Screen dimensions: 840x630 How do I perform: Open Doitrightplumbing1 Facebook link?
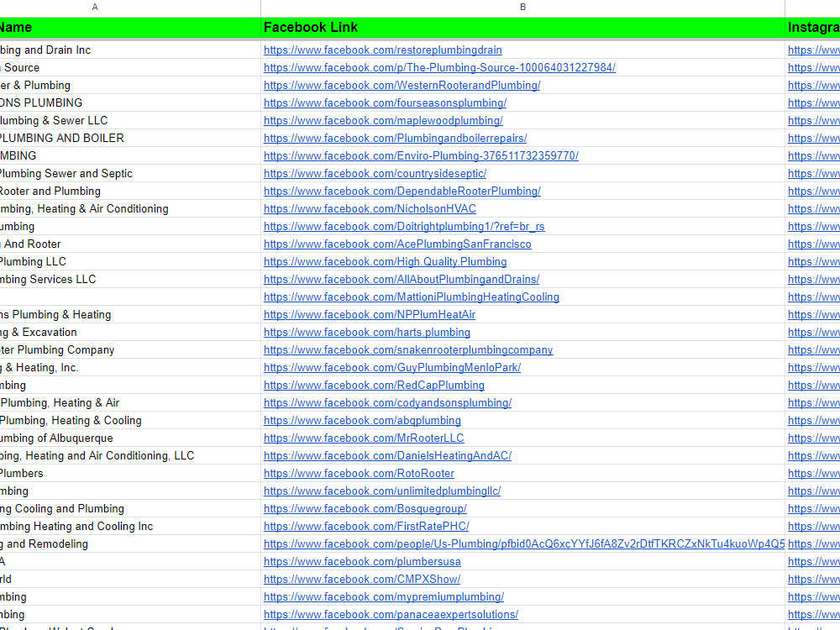pyautogui.click(x=404, y=227)
